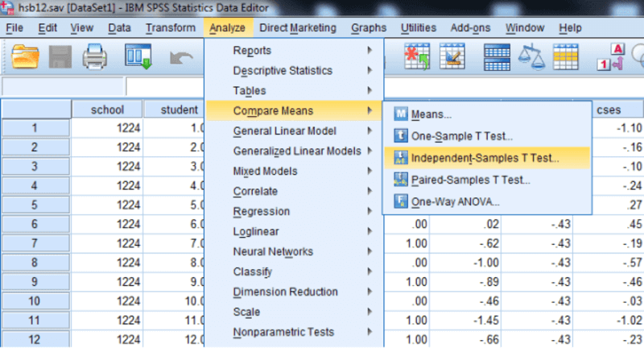Select row header 6
This screenshot has height=348, width=644.
35,224
